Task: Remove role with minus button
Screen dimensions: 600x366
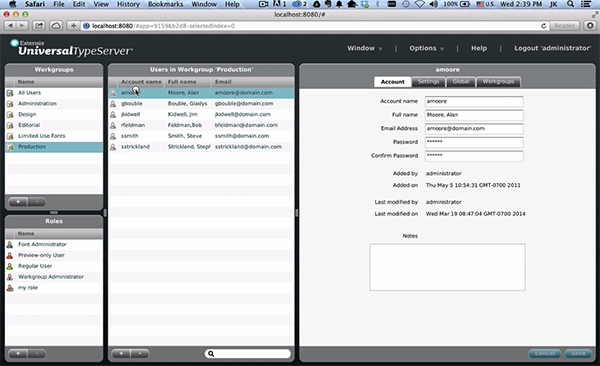Action: pos(37,354)
